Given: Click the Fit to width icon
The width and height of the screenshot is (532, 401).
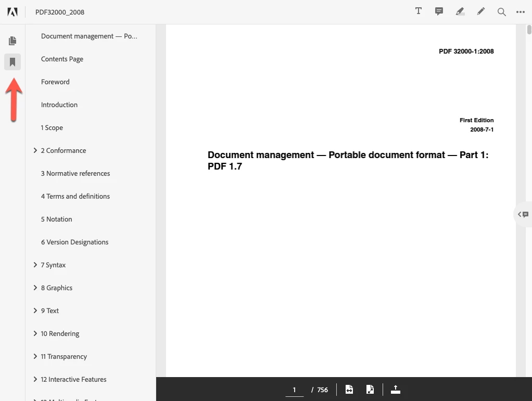Looking at the screenshot, I should (349, 390).
